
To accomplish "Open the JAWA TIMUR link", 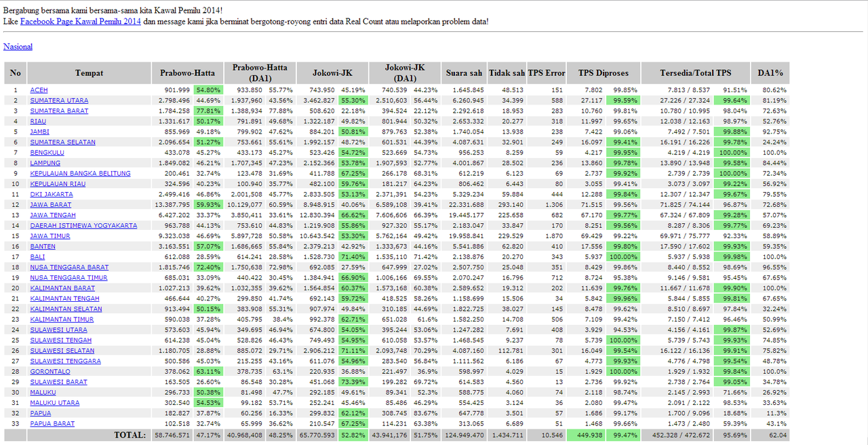I will (50, 236).
